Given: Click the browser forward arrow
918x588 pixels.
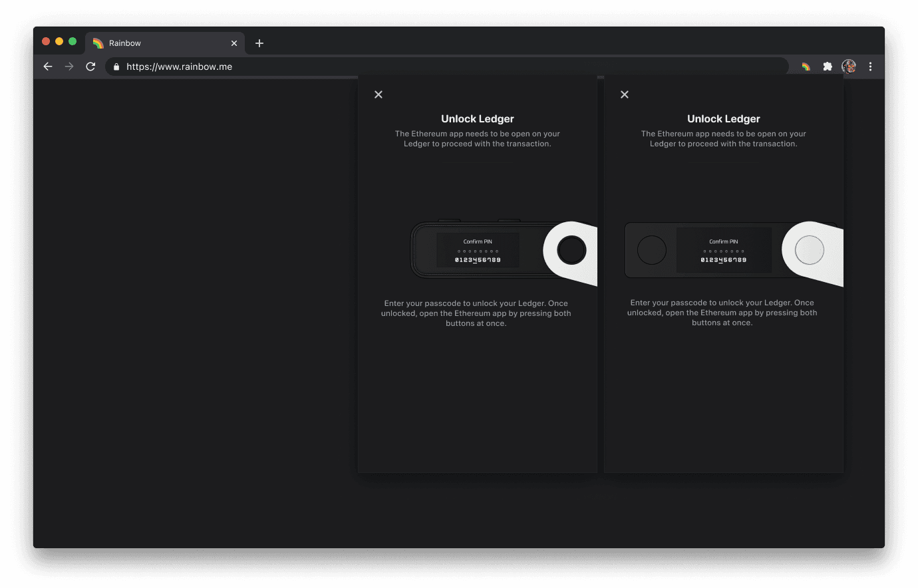Looking at the screenshot, I should pos(69,67).
